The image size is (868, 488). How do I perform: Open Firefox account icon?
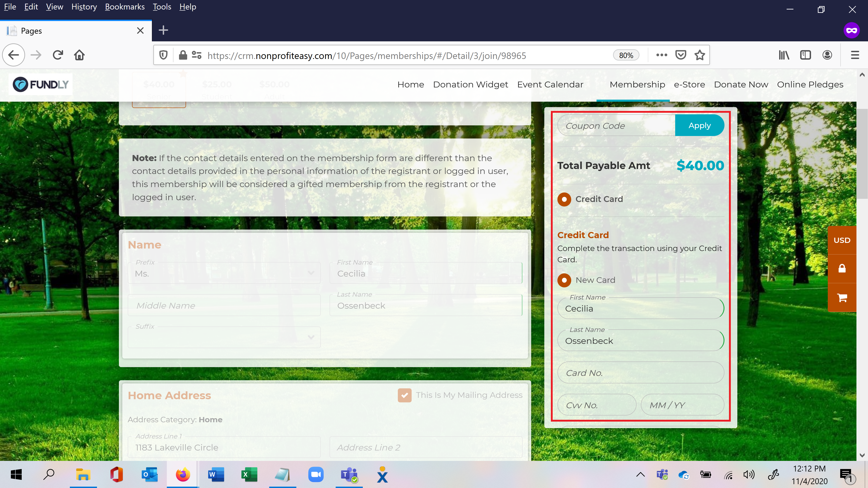pos(827,55)
